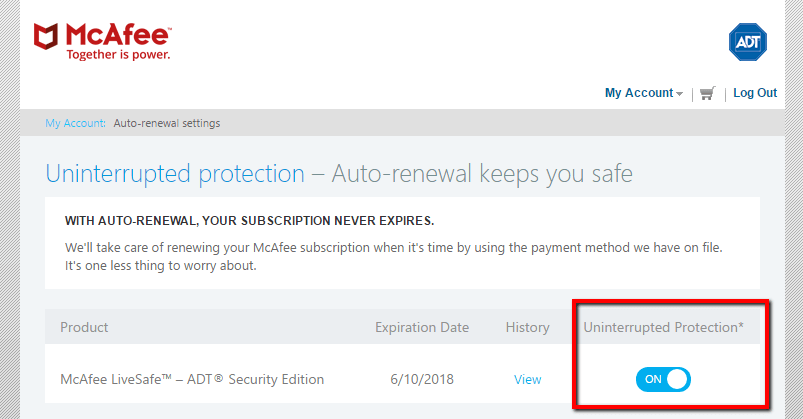
Task: Click the History column header
Action: coord(527,327)
